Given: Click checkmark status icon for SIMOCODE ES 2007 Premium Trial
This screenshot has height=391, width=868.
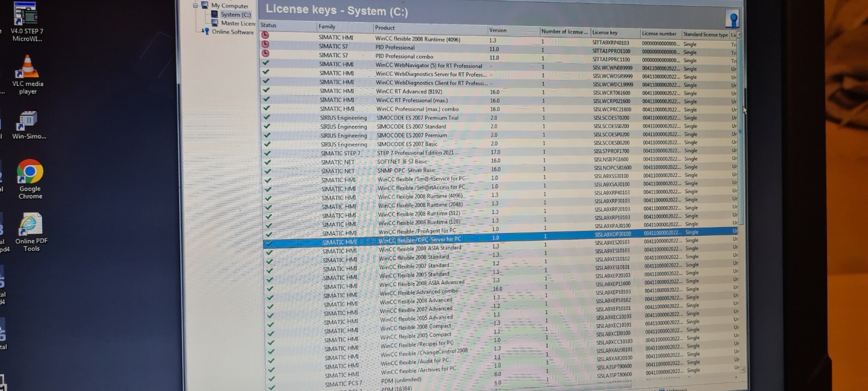Looking at the screenshot, I should coord(266,116).
